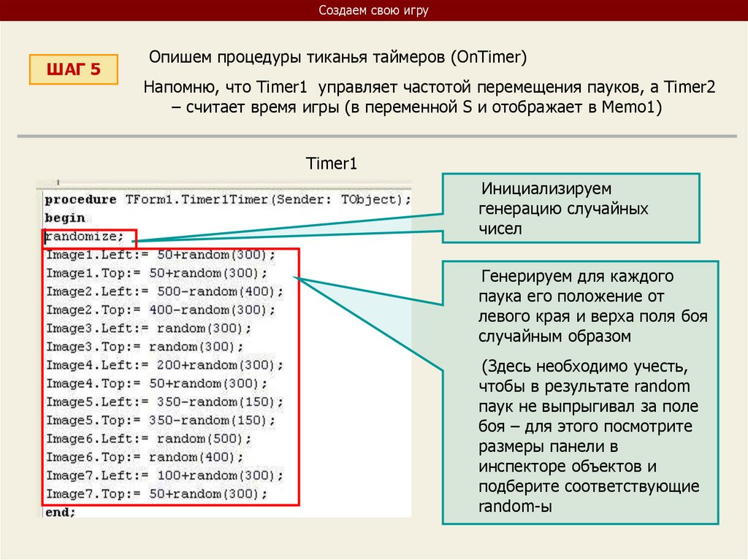Viewport: 748px width, 560px height.
Task: Click the 'end;' keyword line
Action: (60, 513)
